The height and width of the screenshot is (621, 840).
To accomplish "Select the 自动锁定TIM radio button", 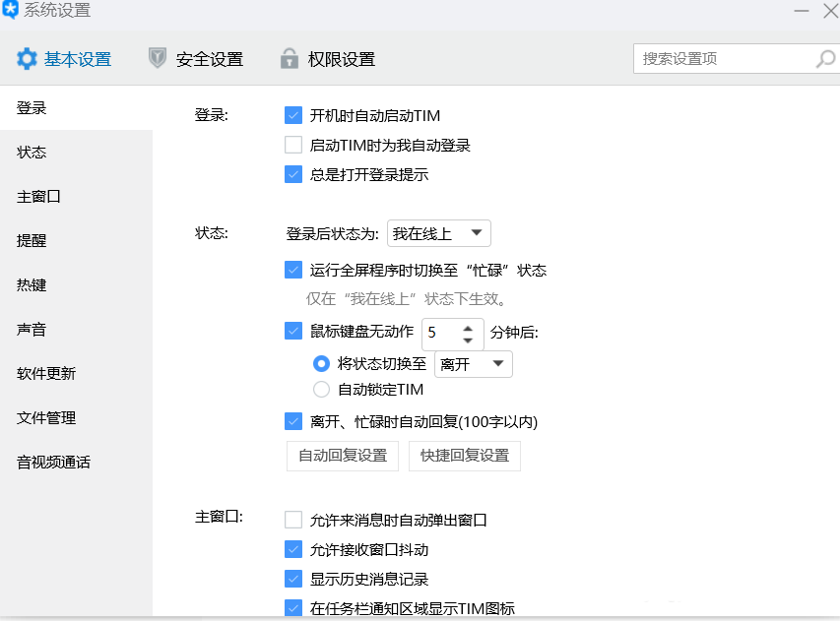I will pyautogui.click(x=321, y=389).
